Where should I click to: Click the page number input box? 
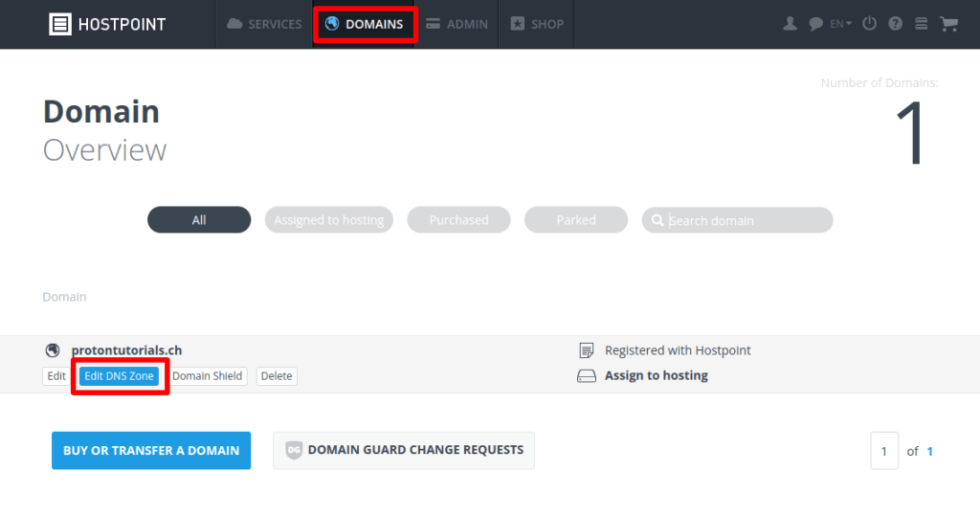(x=884, y=451)
